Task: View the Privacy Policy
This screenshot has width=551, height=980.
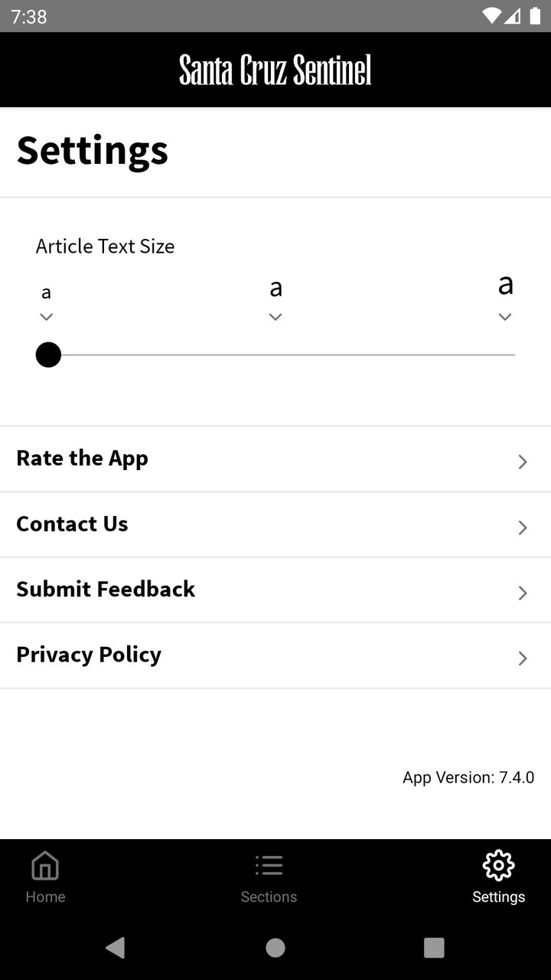Action: 89,655
